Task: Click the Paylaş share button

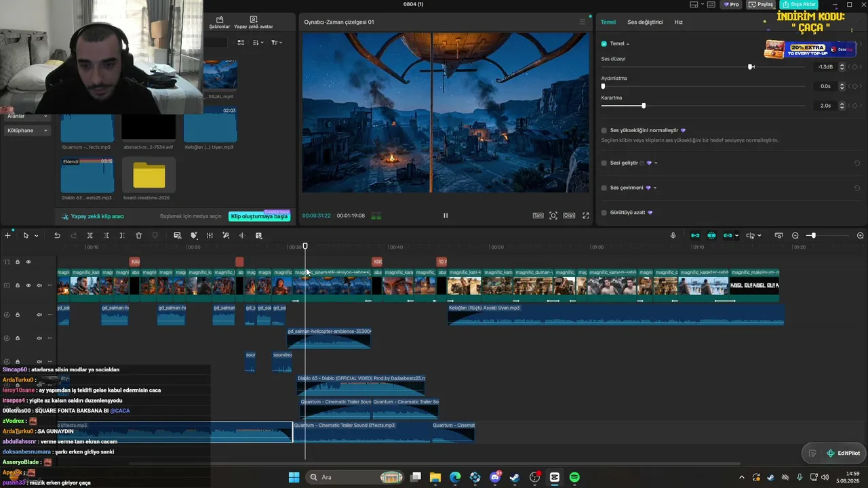Action: (x=761, y=5)
